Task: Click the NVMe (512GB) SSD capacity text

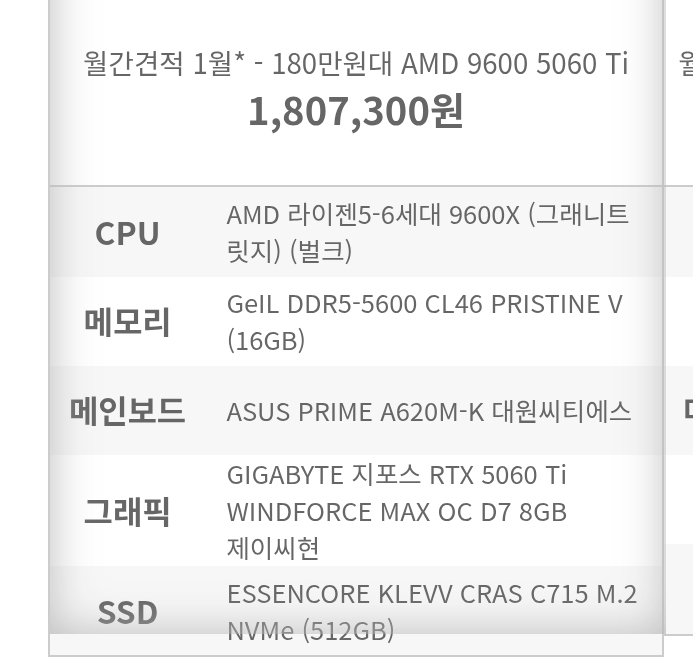Action: 310,630
